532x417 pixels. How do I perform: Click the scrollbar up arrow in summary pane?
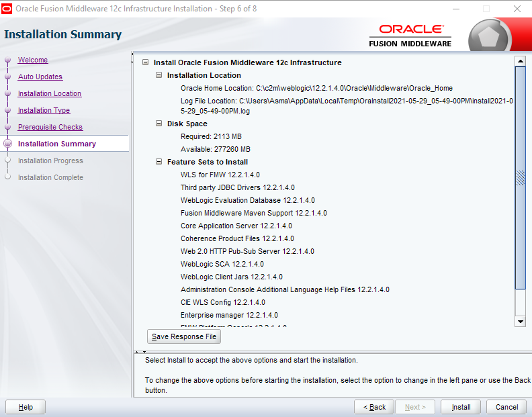pos(520,61)
